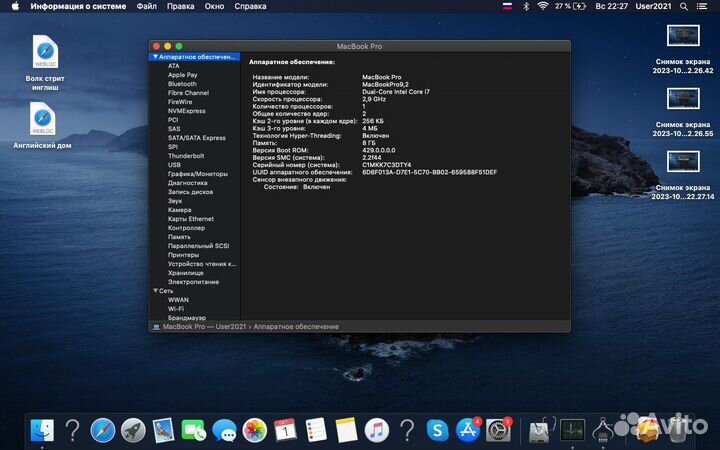The width and height of the screenshot is (720, 450).
Task: Open the Правка menu
Action: coord(180,6)
